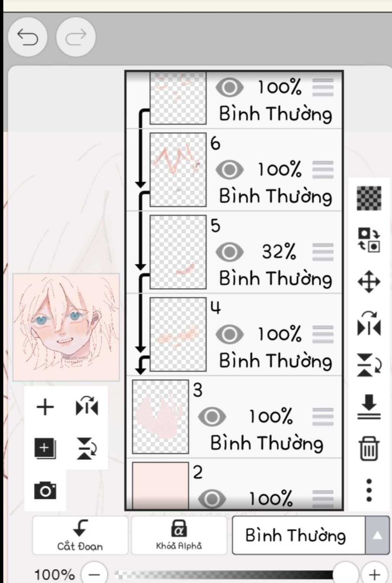Expand the Bình Thường blend mode dropdown arrow
Viewport: 392px width, 583px height.
tap(377, 535)
